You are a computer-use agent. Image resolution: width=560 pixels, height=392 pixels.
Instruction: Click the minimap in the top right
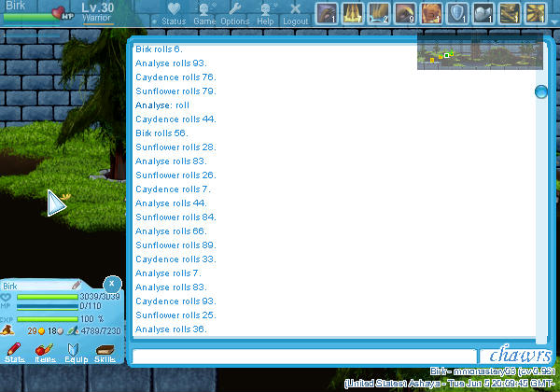pos(479,53)
